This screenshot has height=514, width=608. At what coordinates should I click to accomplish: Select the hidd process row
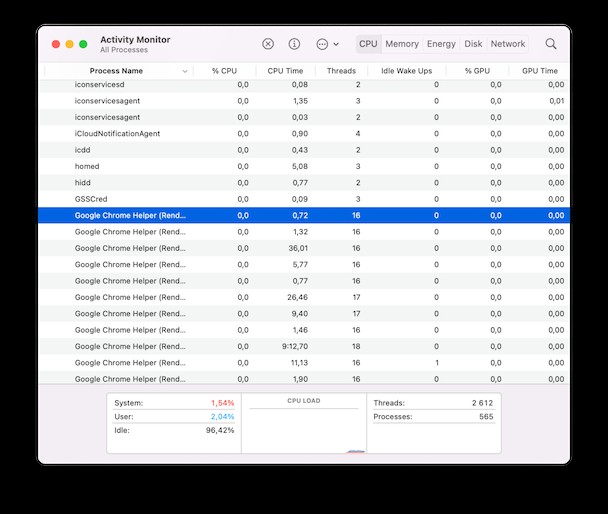(x=304, y=183)
